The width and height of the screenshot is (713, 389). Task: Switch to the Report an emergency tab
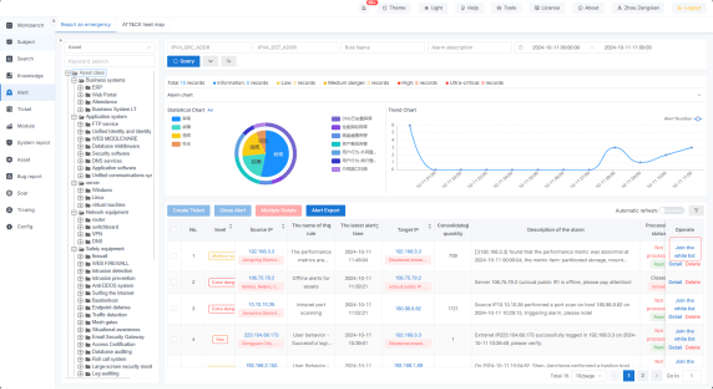tap(86, 25)
